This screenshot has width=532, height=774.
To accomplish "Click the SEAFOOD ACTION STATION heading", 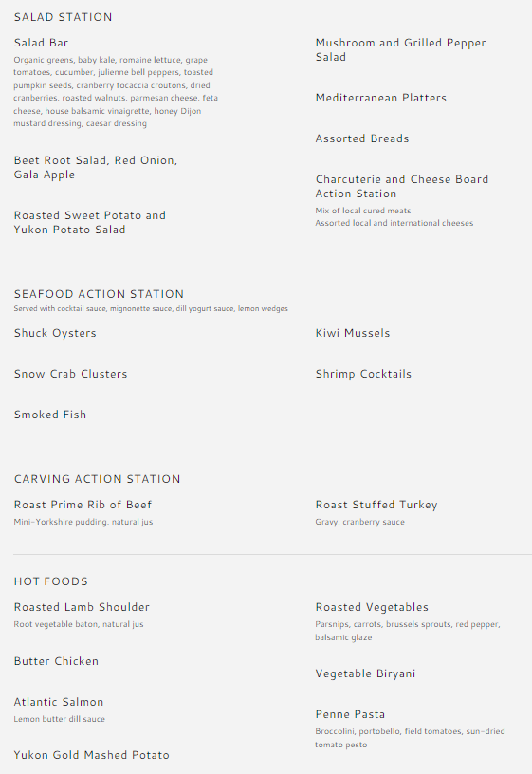I will pos(99,294).
